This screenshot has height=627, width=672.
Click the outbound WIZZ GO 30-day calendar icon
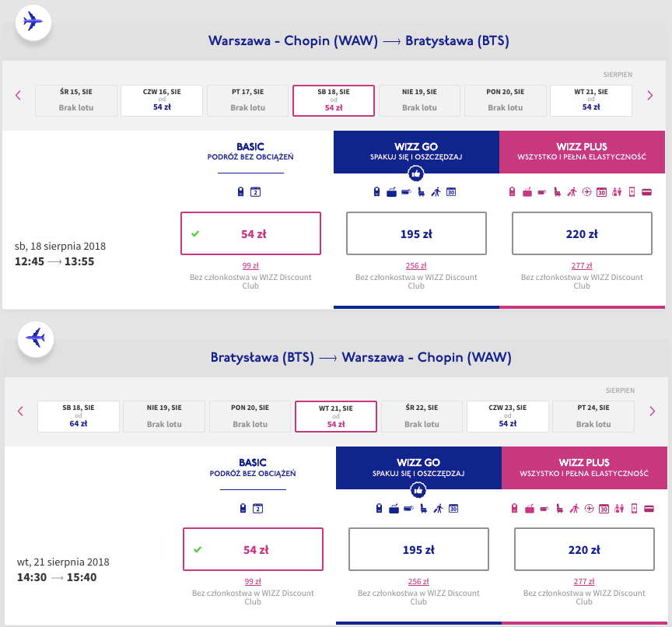pyautogui.click(x=451, y=192)
